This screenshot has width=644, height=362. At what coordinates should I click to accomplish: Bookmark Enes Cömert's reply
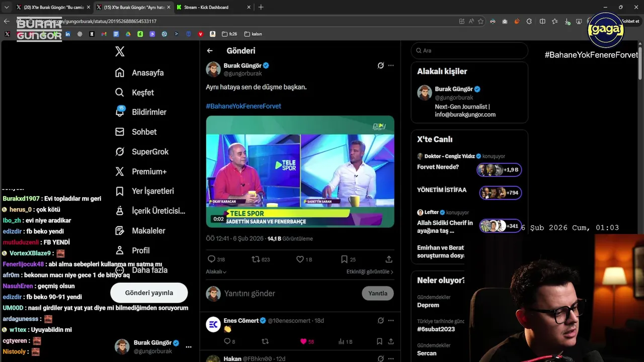tap(379, 341)
